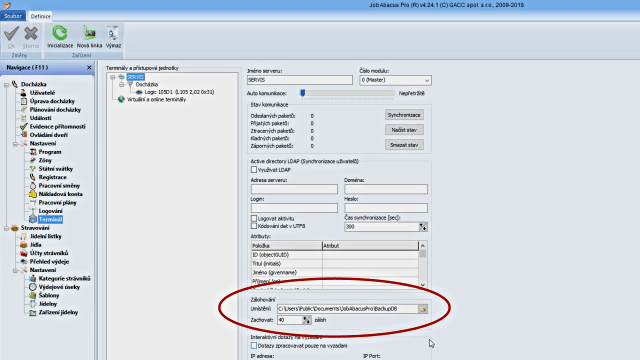Open Jídelní lístky item
This screenshot has width=640, height=360.
[x=45, y=236]
